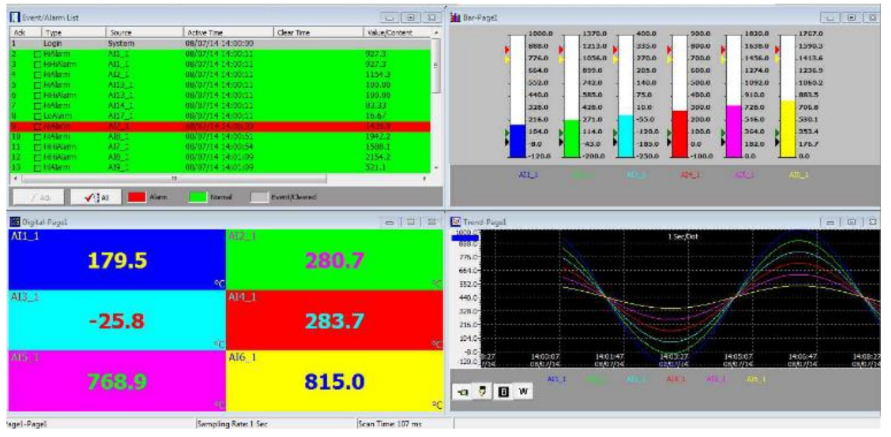Check Ack box for row 10 alarm
891x437 pixels.
(38, 137)
